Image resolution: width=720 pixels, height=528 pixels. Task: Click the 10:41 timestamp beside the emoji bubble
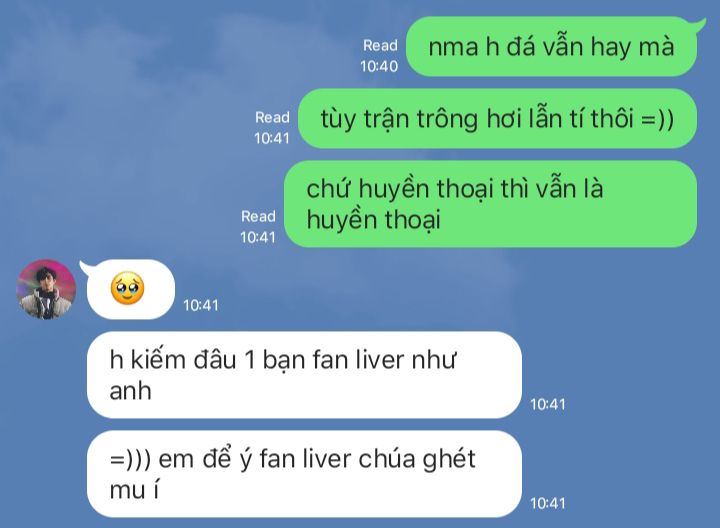[201, 305]
